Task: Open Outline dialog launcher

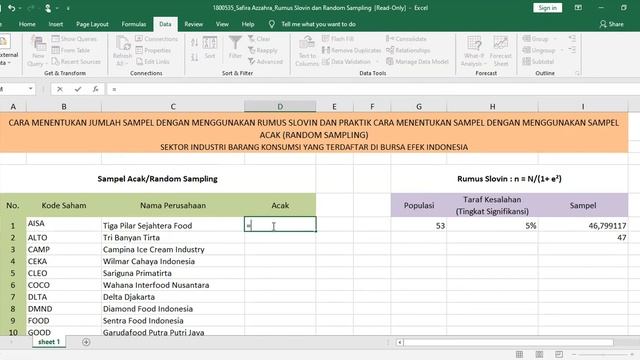Action: (577, 73)
